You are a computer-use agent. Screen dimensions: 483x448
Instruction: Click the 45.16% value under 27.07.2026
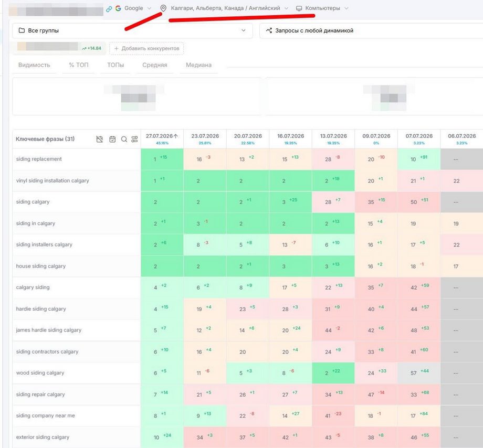(162, 143)
